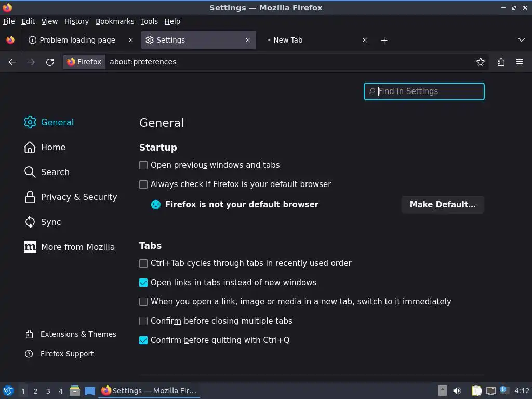532x399 pixels.
Task: Click the volume speaker icon in the tray
Action: click(x=457, y=391)
